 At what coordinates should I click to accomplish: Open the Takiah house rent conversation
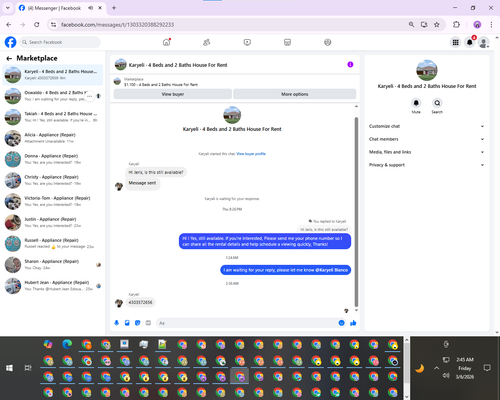53,117
